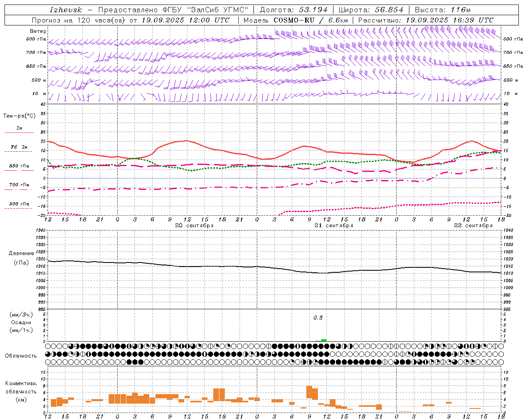Click the Давление panel label
Screen dimensions: 525x420
(x=21, y=253)
